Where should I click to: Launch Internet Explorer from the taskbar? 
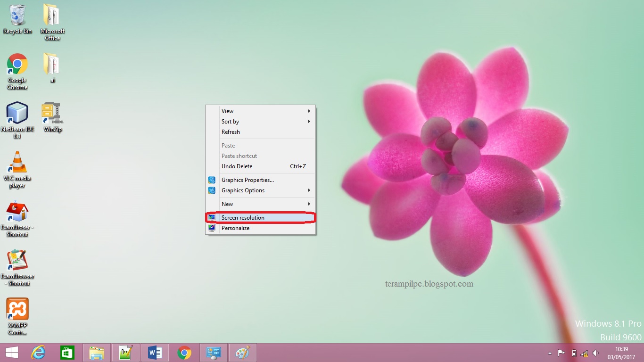coord(39,352)
